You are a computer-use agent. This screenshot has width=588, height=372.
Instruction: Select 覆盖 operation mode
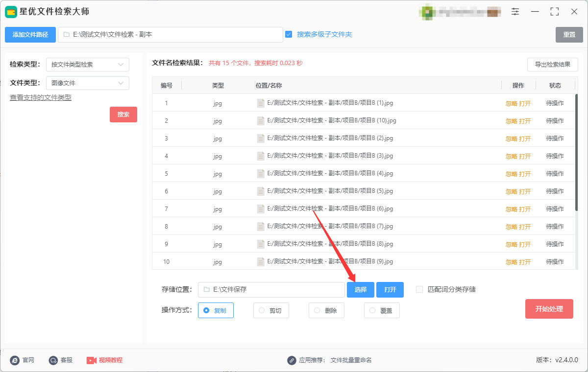click(382, 310)
